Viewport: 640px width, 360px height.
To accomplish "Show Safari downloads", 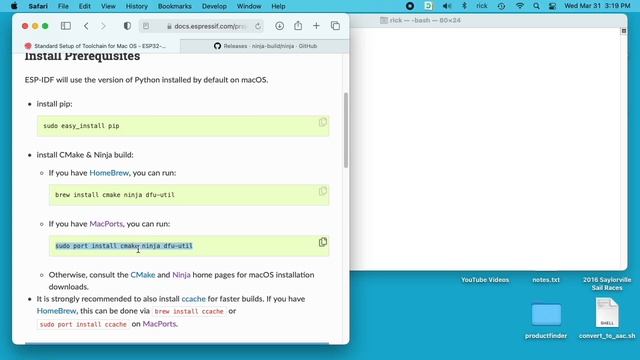I will coord(280,26).
